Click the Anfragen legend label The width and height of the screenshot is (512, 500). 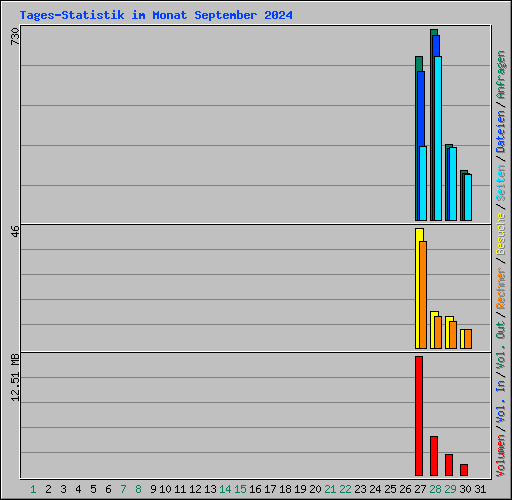coord(501,75)
